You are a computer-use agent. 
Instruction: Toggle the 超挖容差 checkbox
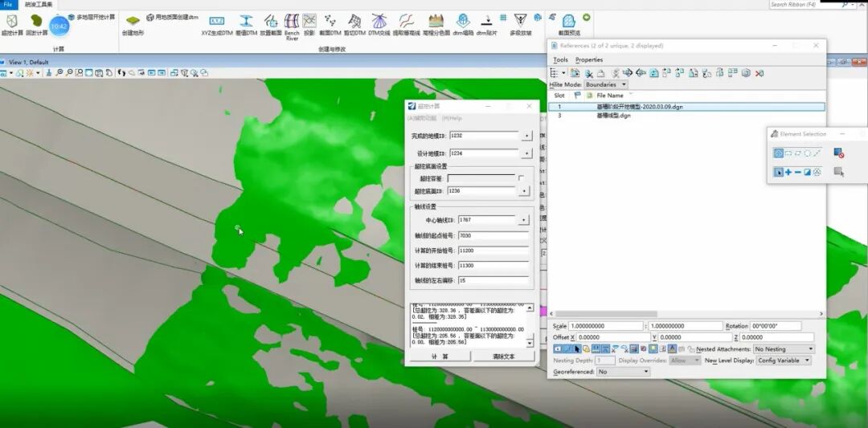coord(521,178)
